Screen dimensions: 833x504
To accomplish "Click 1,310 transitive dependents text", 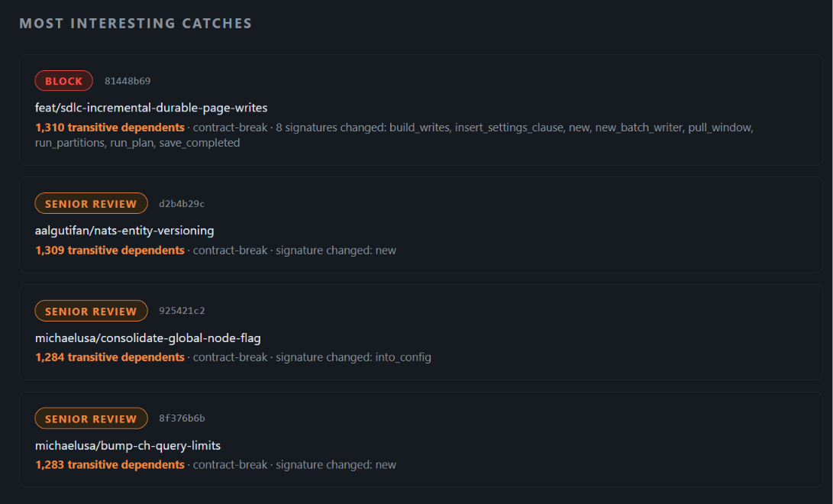I will 110,128.
